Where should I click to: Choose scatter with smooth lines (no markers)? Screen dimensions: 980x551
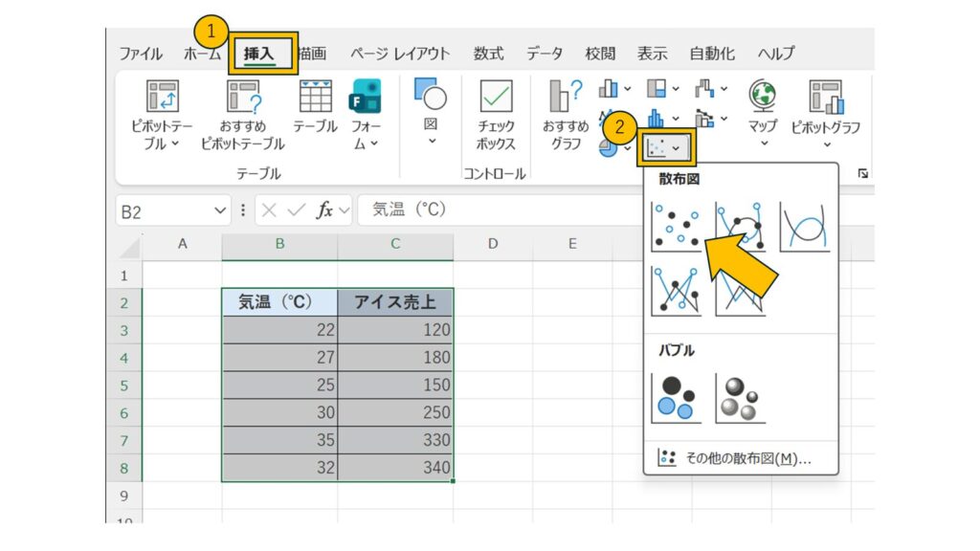click(804, 227)
